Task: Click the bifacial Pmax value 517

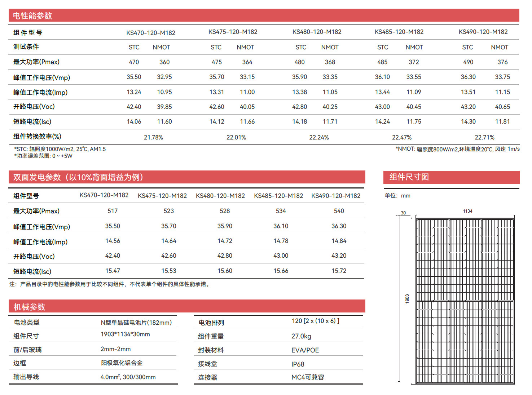Action: 113,211
